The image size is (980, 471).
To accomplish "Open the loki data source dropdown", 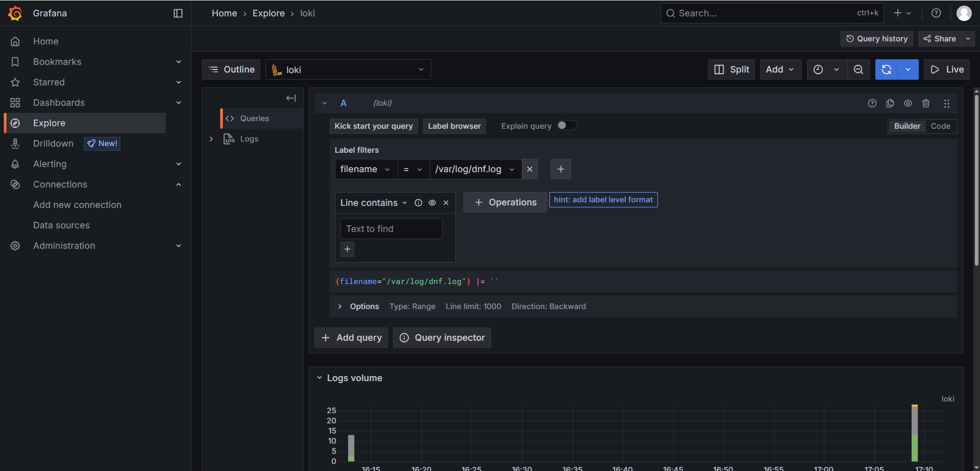I will [348, 69].
